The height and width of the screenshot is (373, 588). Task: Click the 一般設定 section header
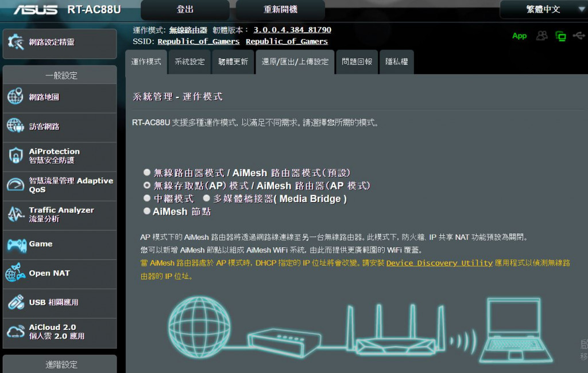[x=61, y=75]
